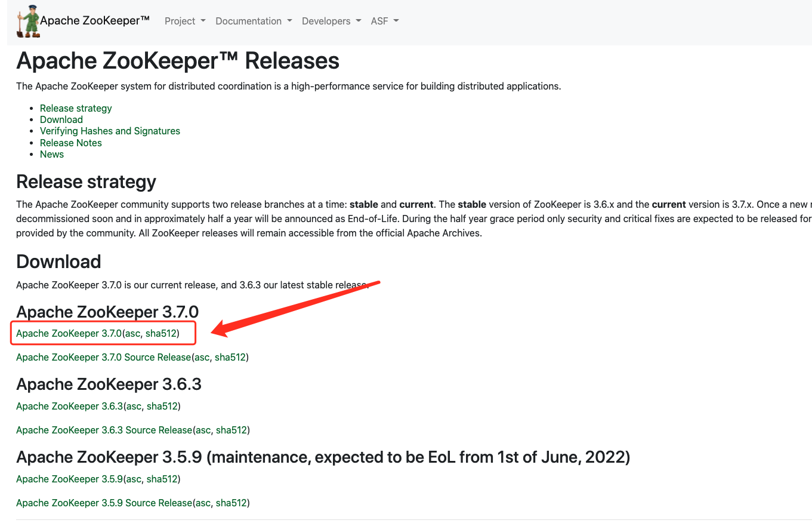Download Apache ZooKeeper 3.6.3 Source Release
Screen dimensions: 812x523
(x=104, y=430)
